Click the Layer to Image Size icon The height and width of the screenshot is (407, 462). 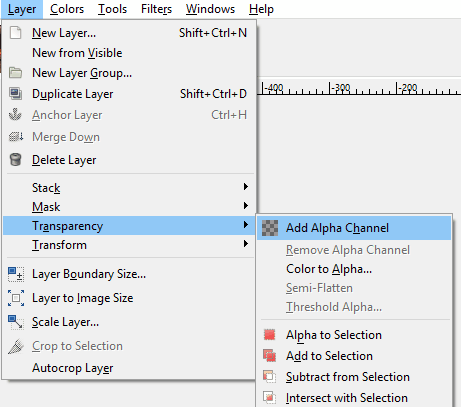click(16, 298)
